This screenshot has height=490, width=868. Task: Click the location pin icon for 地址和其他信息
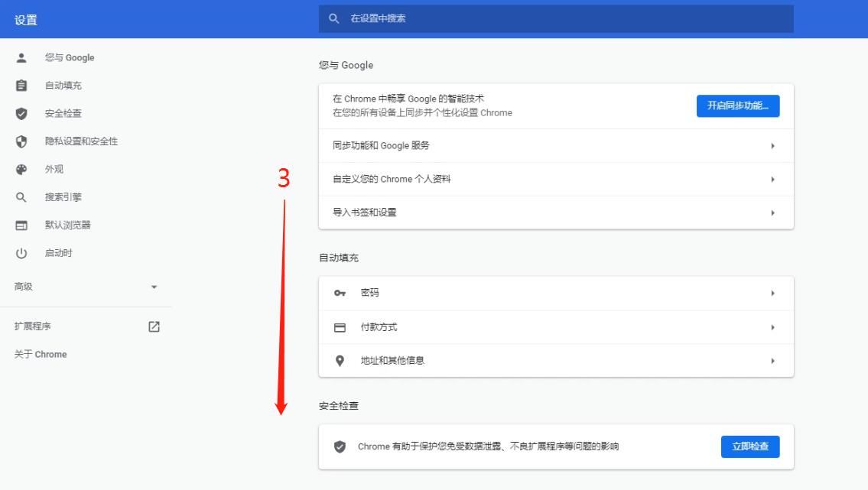tap(340, 361)
